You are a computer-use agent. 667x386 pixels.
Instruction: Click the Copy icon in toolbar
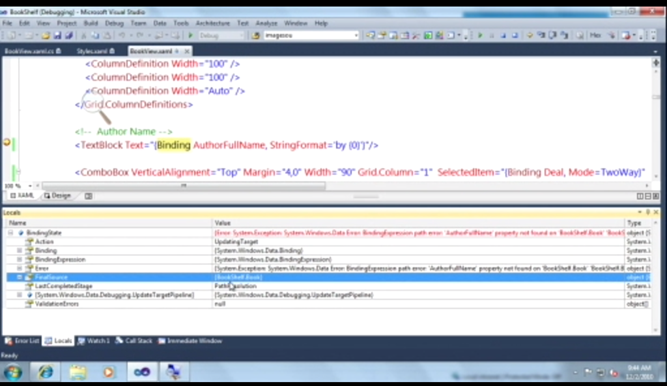pyautogui.click(x=95, y=36)
